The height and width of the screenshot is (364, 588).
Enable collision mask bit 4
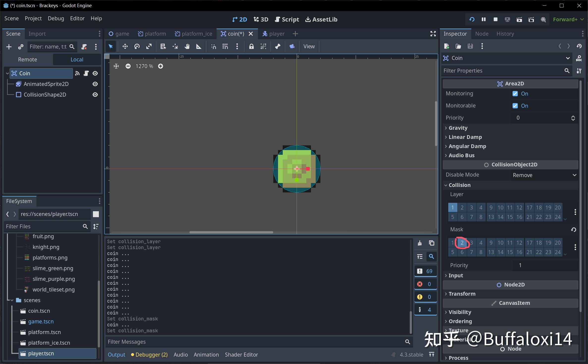point(481,243)
